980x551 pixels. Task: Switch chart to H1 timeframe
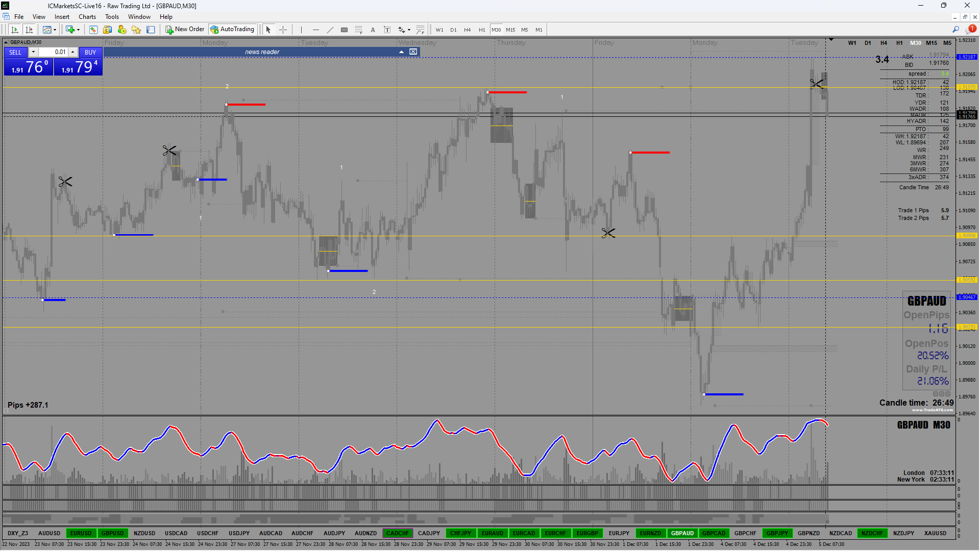482,30
